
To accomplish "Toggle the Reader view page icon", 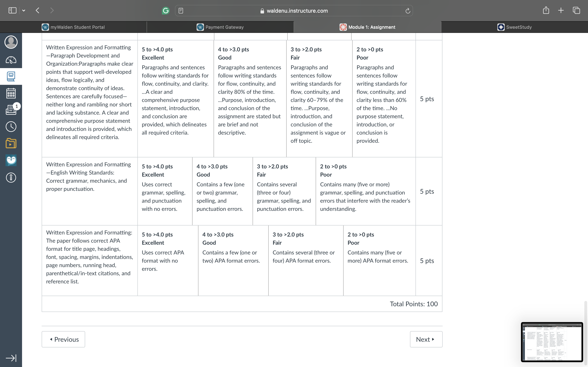I will click(181, 11).
